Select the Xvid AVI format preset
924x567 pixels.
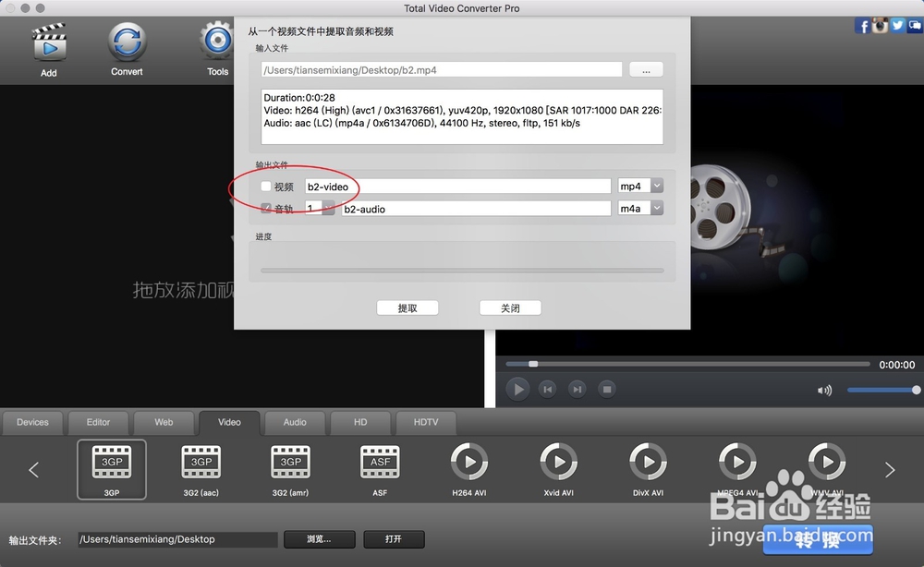pyautogui.click(x=559, y=469)
